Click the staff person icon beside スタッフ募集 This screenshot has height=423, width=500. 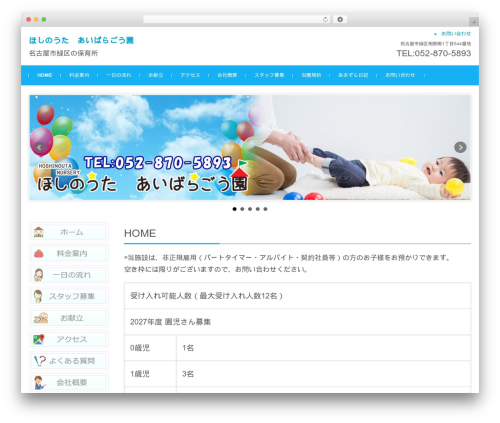click(38, 296)
